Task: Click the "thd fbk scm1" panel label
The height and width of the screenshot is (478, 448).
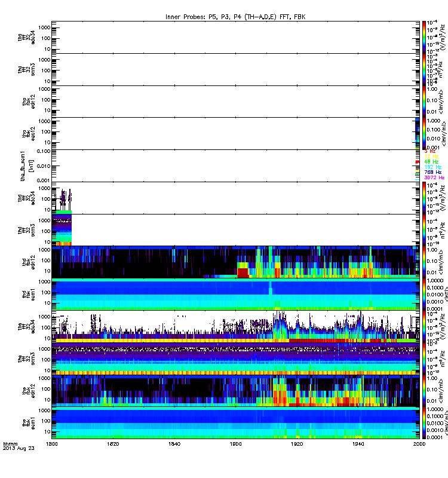Action: tap(29, 295)
